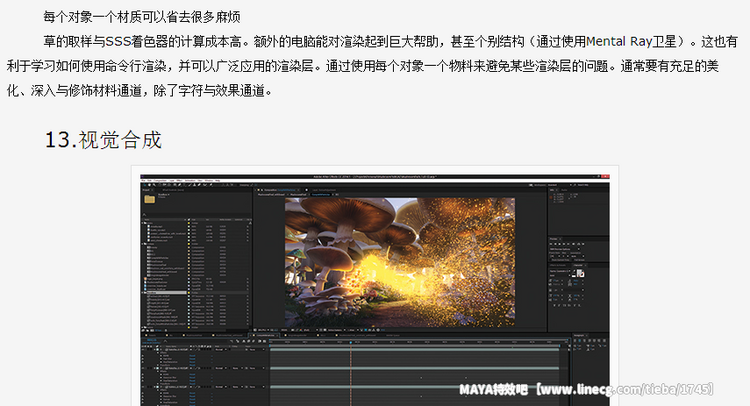The image size is (750, 406).
Task: Click the Character panel fill/stroke color swatches
Action: pyautogui.click(x=580, y=273)
